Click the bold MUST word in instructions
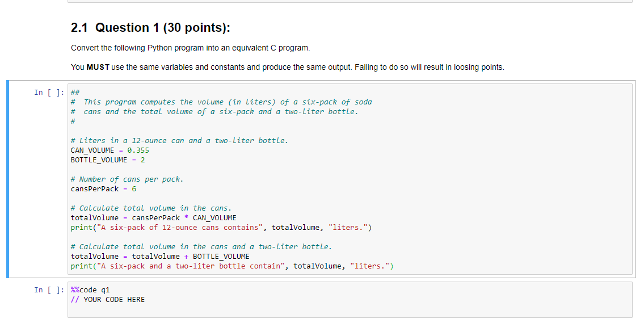Viewport: 644px width, 323px height. (98, 67)
